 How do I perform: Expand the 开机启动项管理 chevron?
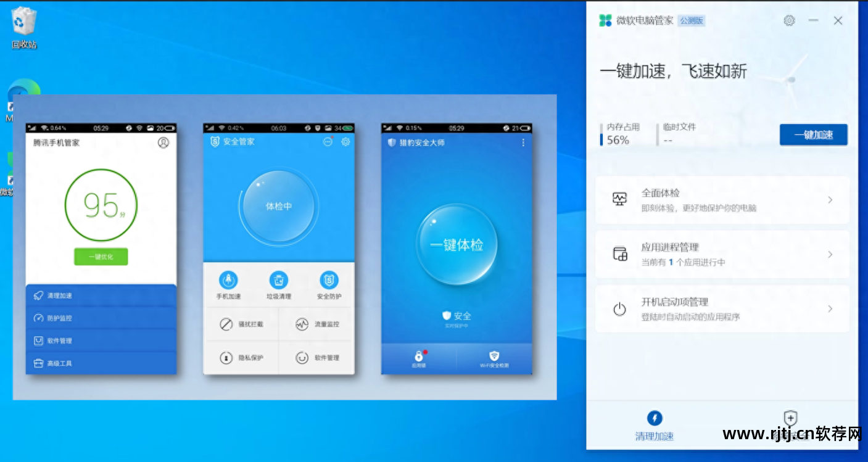tap(830, 308)
